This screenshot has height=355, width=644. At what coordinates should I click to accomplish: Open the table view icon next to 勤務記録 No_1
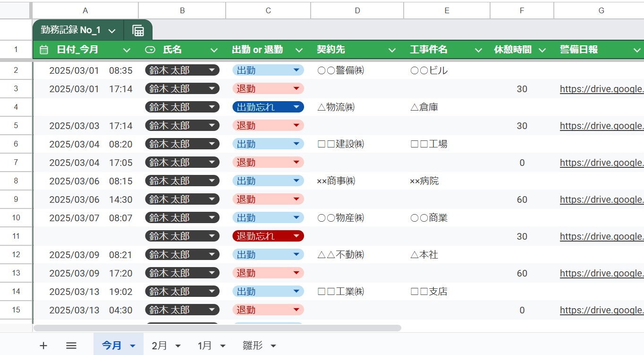(138, 29)
